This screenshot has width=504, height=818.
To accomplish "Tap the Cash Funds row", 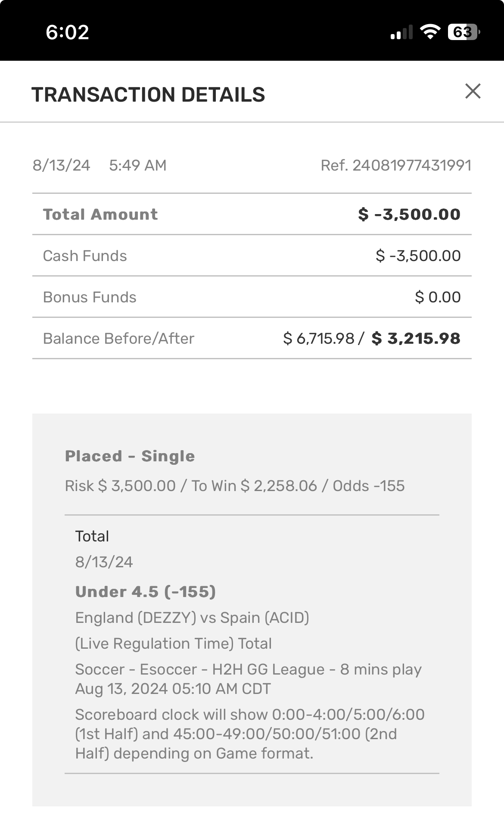I will [252, 255].
